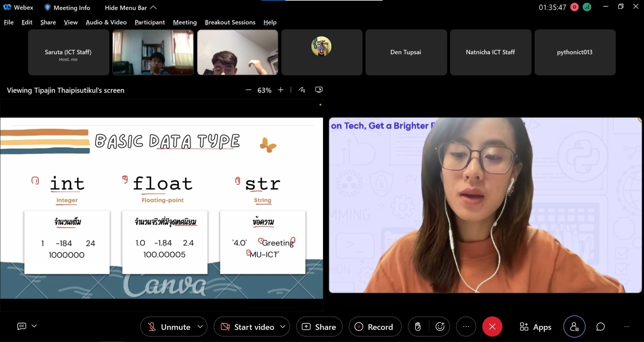
Task: Click the annotate pen icon
Action: point(302,90)
